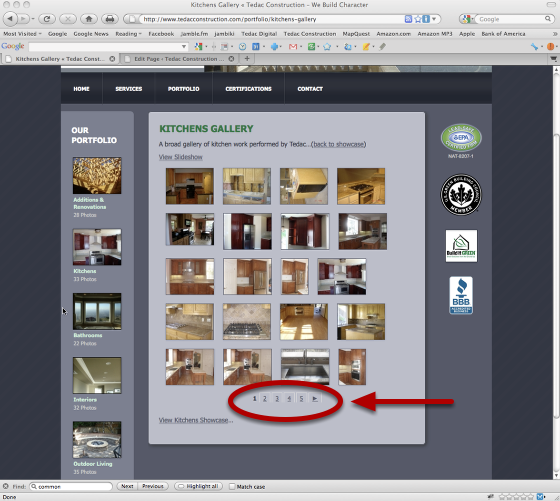Open the Bank of America bookmark

pos(503,34)
